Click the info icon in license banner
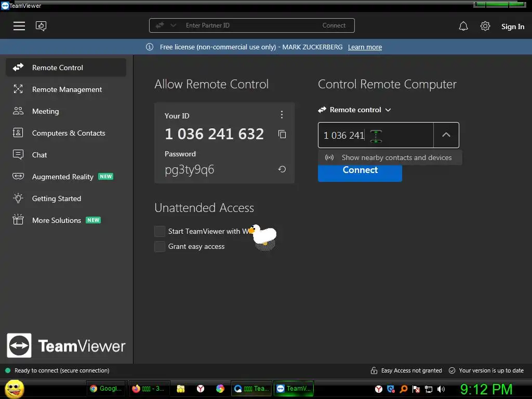This screenshot has width=532, height=399. coord(150,47)
